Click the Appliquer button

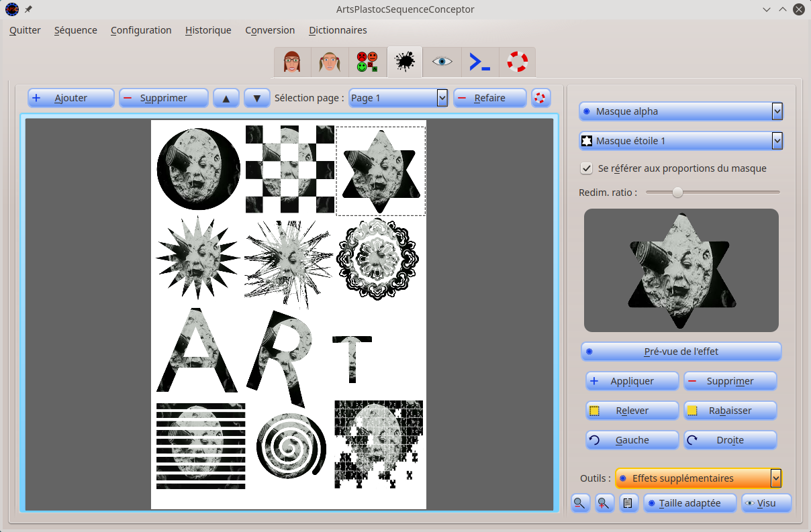(x=632, y=381)
